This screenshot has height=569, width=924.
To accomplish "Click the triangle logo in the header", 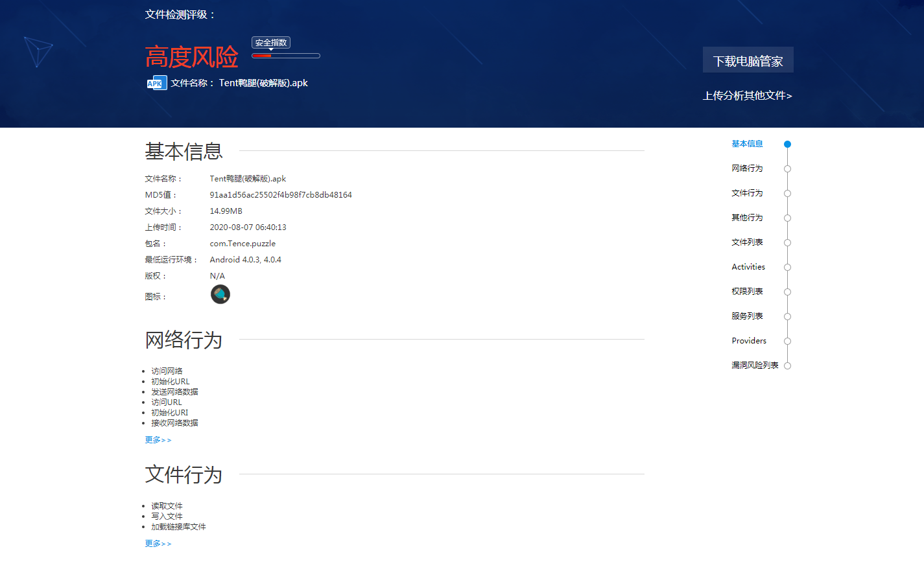I will pos(38,51).
